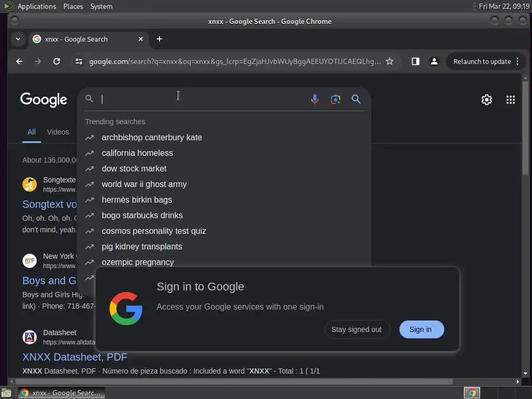Start voice search with microphone icon
The image size is (532, 399).
(x=314, y=99)
